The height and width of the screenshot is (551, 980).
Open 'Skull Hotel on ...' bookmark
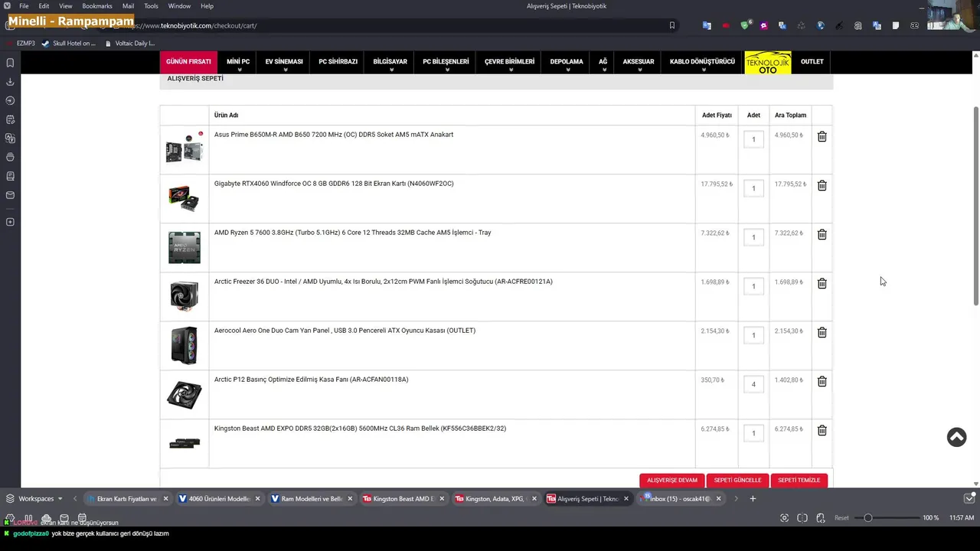pyautogui.click(x=69, y=44)
